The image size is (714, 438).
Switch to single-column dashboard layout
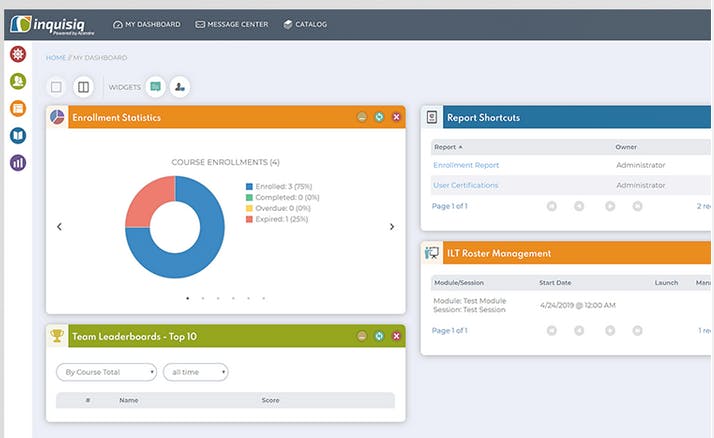click(x=57, y=87)
